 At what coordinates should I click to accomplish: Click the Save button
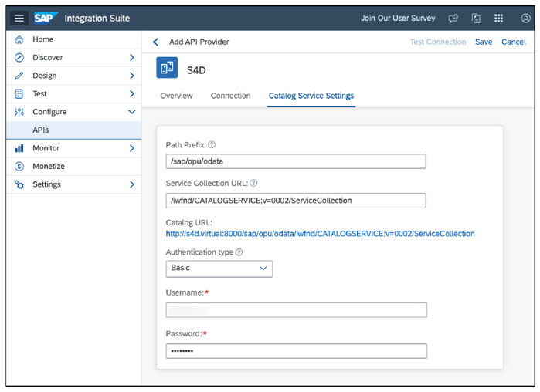(x=484, y=42)
